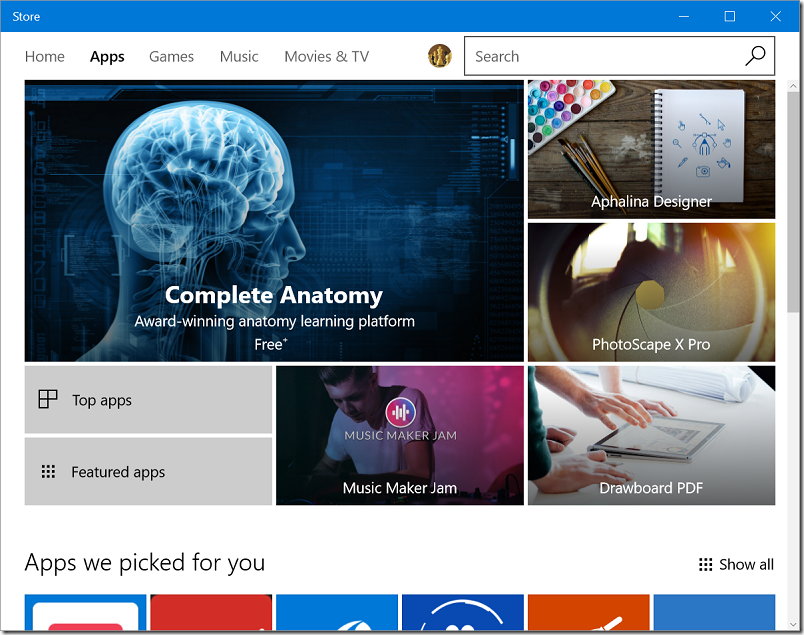This screenshot has height=635, width=804.
Task: Maximize the Store window
Action: 729,16
